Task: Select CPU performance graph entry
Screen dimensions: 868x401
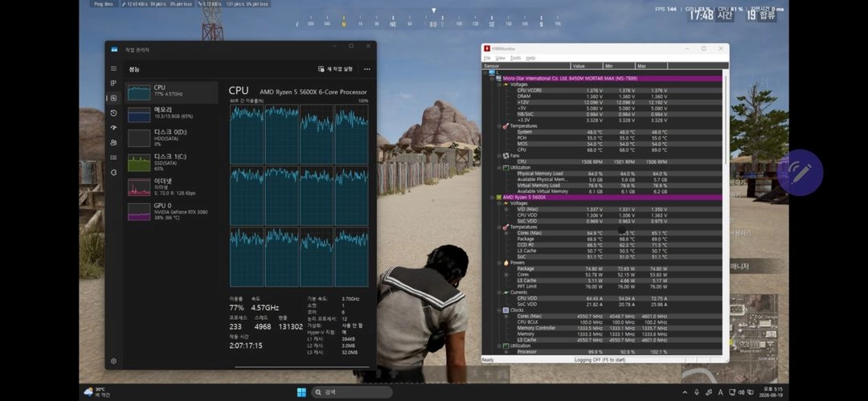Action: coord(171,92)
